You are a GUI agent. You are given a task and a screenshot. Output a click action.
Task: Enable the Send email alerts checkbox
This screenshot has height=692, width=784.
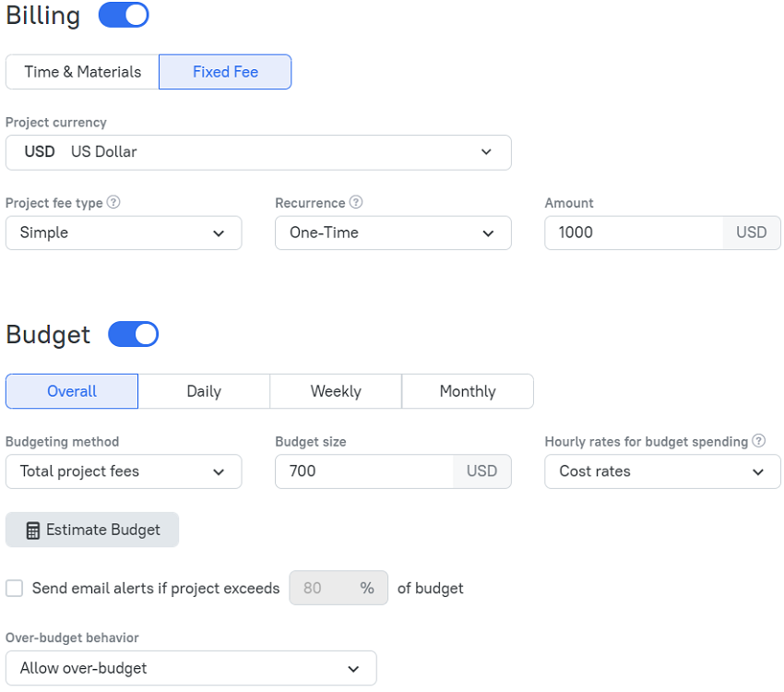pos(15,588)
